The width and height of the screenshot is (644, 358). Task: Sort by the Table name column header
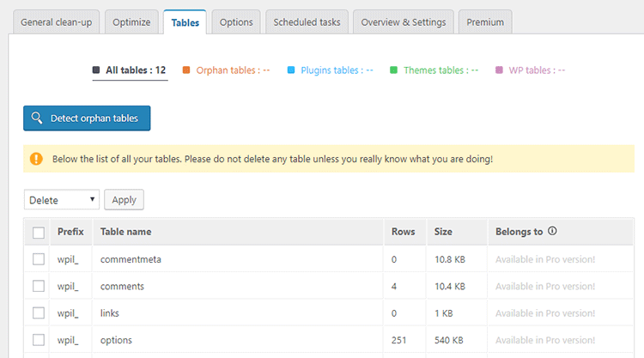click(125, 232)
